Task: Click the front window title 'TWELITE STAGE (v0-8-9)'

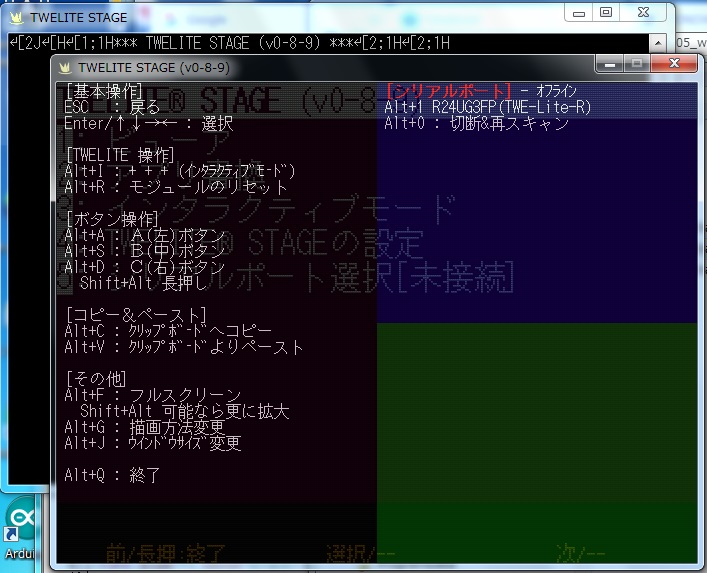Action: [154, 68]
